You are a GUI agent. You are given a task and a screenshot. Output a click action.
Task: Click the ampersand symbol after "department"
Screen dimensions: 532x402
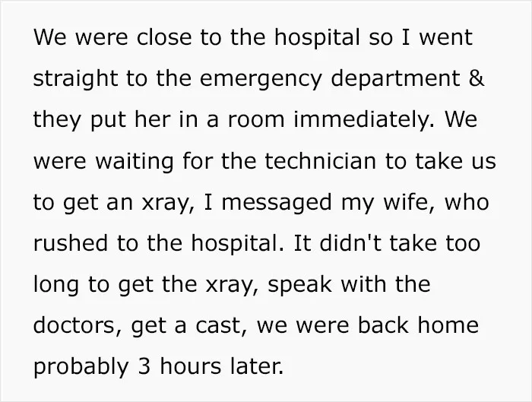(477, 78)
